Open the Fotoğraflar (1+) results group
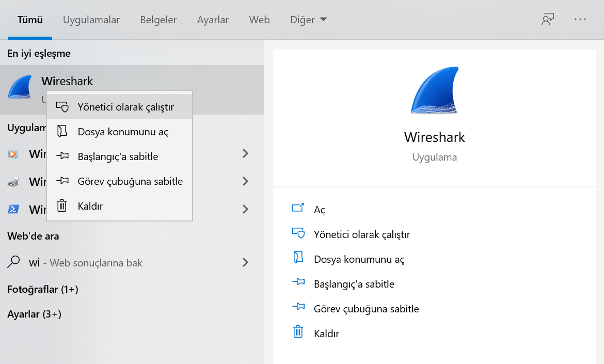The width and height of the screenshot is (604, 364). (43, 289)
